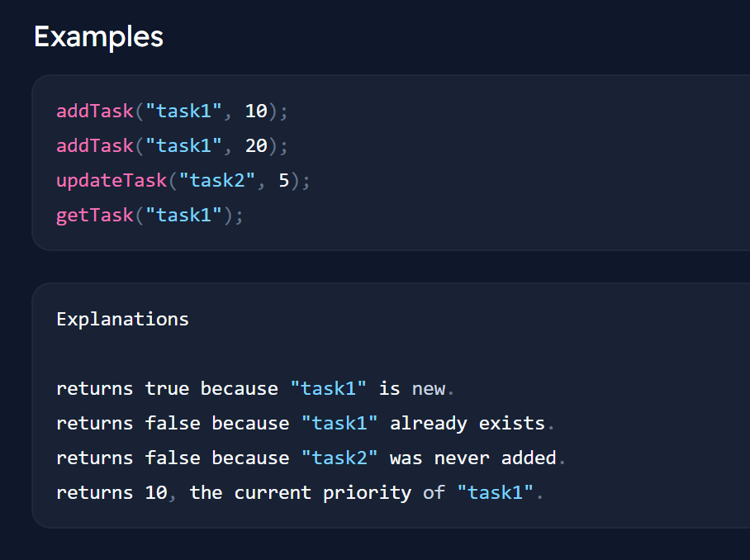
Task: Click the "task2" string in updateTask call
Action: click(x=216, y=181)
